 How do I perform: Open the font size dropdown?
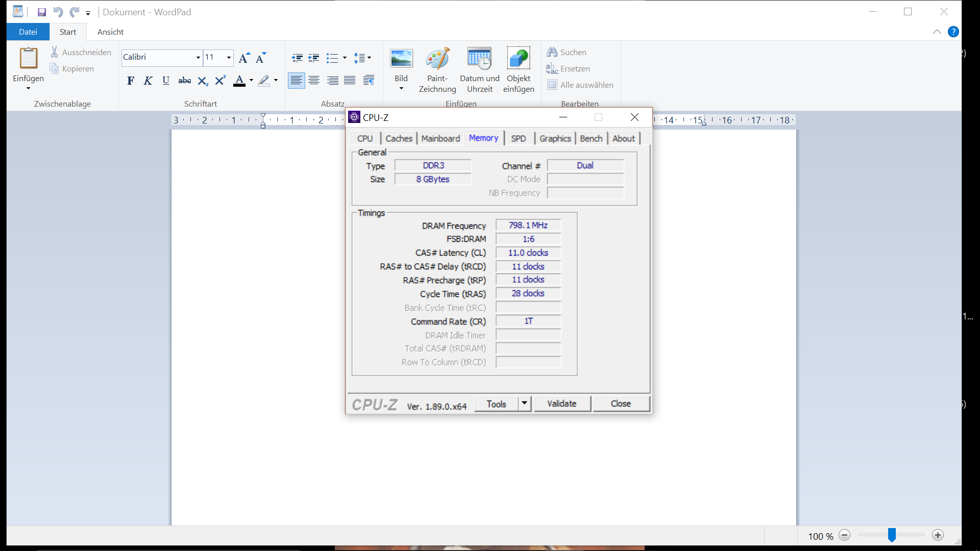229,58
